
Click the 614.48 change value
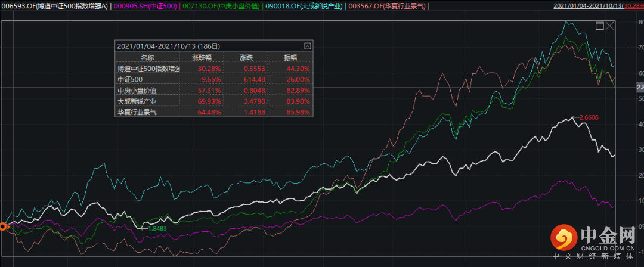(x=255, y=79)
